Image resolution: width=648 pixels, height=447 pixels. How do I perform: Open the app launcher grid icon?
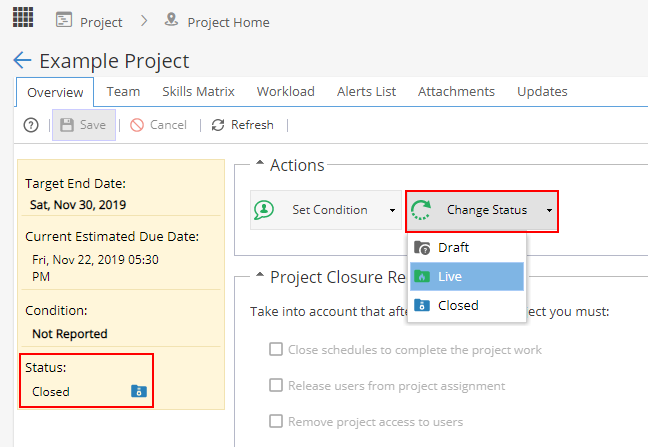23,17
